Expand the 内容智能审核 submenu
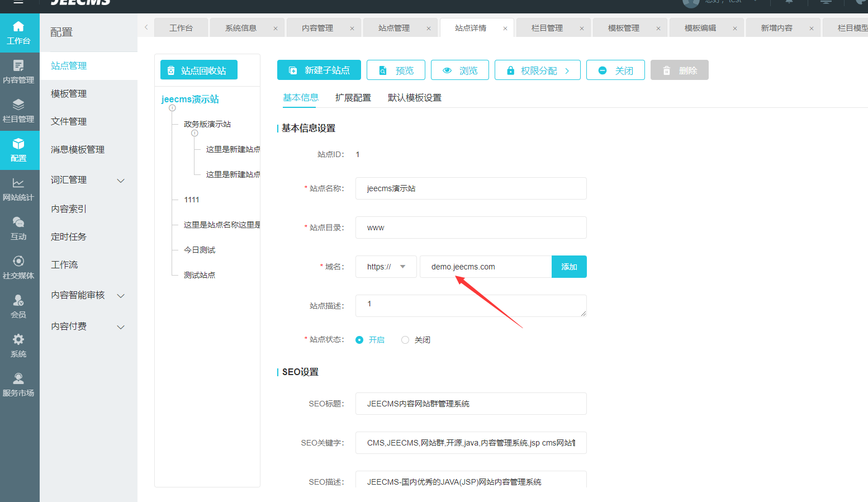The image size is (868, 502). [121, 296]
